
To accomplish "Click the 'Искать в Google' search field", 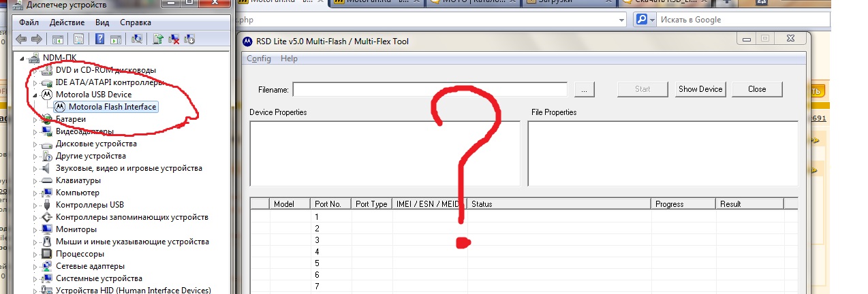I will tap(743, 20).
